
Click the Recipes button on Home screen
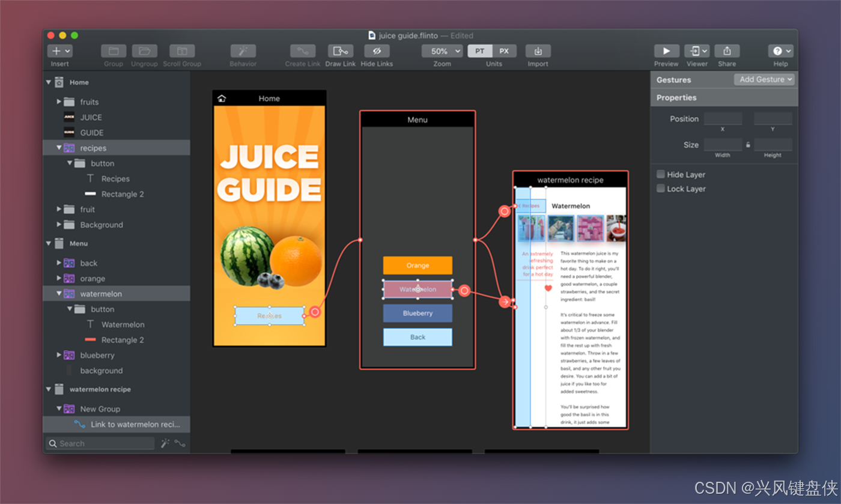point(269,316)
